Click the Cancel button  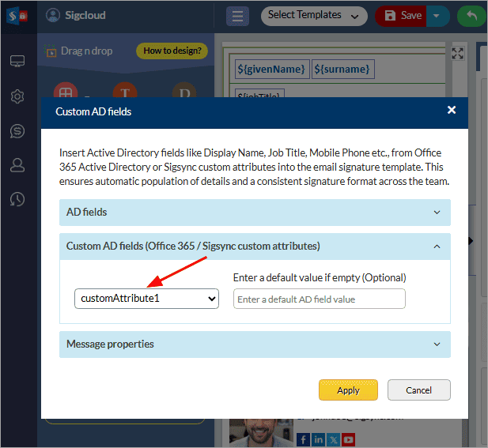click(x=418, y=390)
